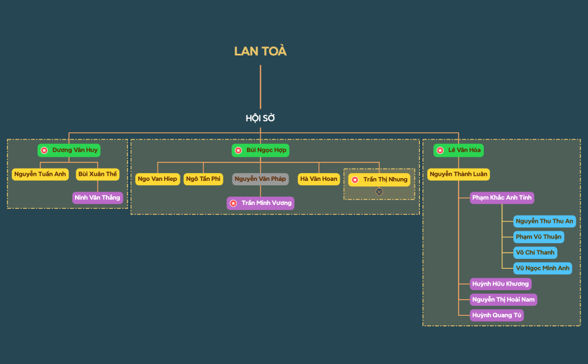The height and width of the screenshot is (364, 588).
Task: Click the star icon on Trần Thị Nhung
Action: 355,180
